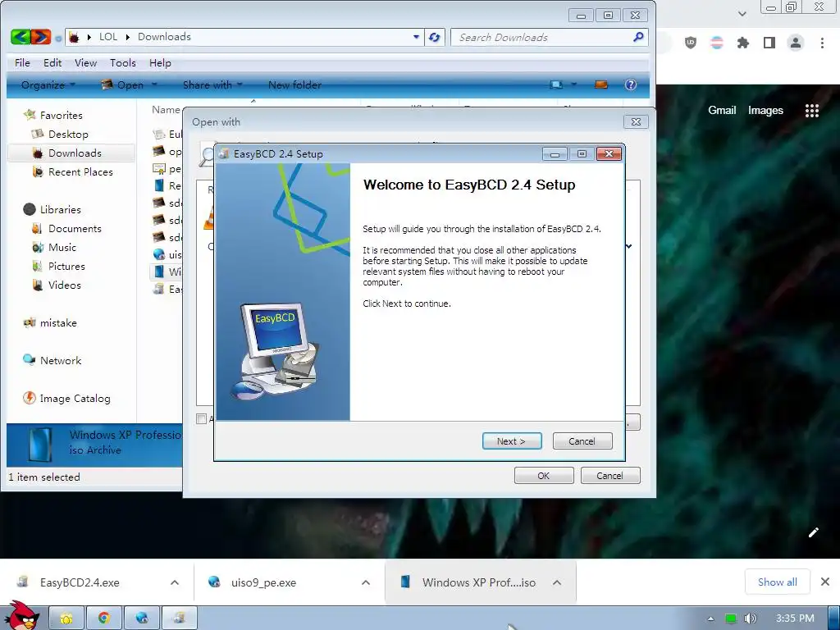Click the Always use checkbox in Open with
This screenshot has height=630, width=840.
[202, 419]
